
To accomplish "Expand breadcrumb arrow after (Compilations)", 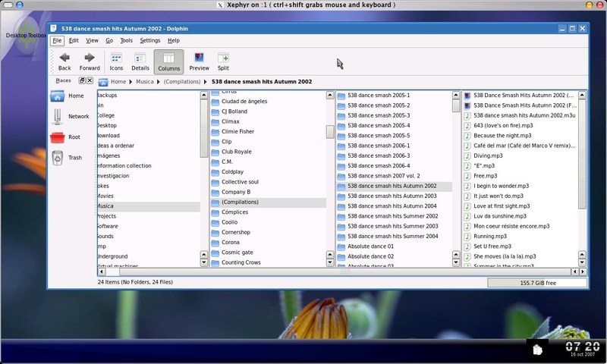I will tap(206, 81).
